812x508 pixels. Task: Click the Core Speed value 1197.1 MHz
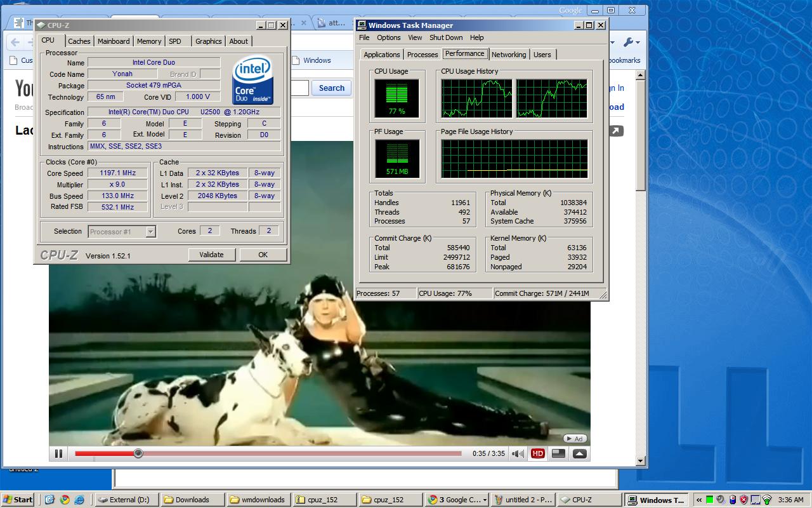point(117,173)
